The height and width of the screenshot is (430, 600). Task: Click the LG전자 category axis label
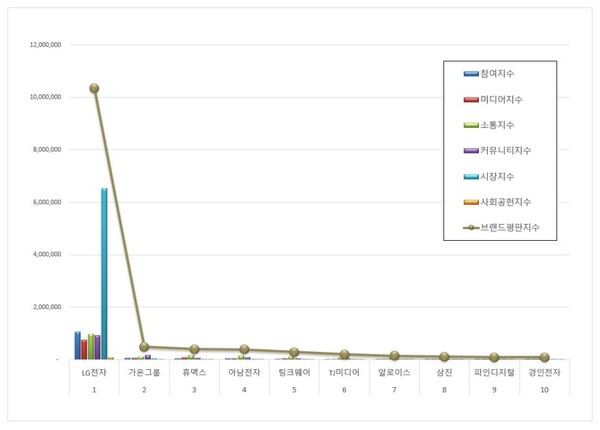tap(94, 371)
